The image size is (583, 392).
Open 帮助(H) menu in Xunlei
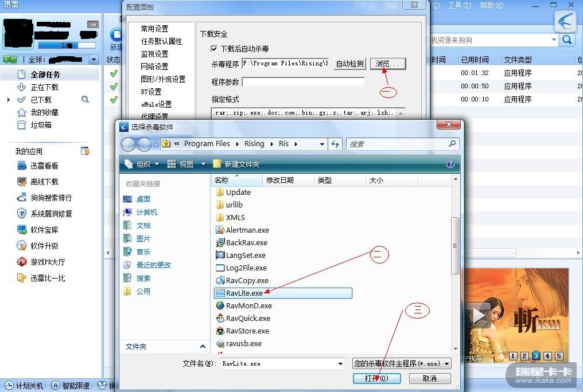(x=492, y=5)
